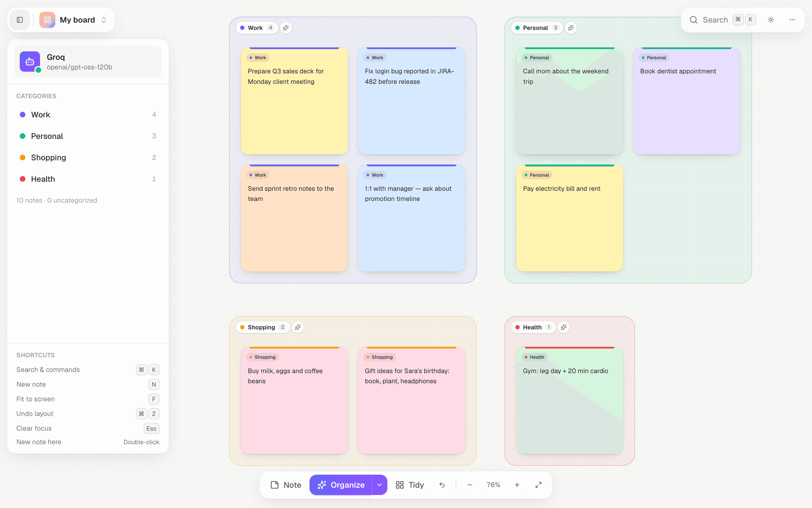Click the Health group sparkle organize icon
The image size is (812, 508).
[564, 327]
